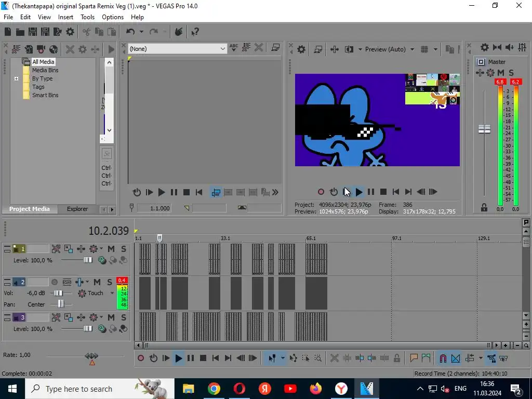Open the Help menu
Image resolution: width=532 pixels, height=399 pixels.
(137, 17)
